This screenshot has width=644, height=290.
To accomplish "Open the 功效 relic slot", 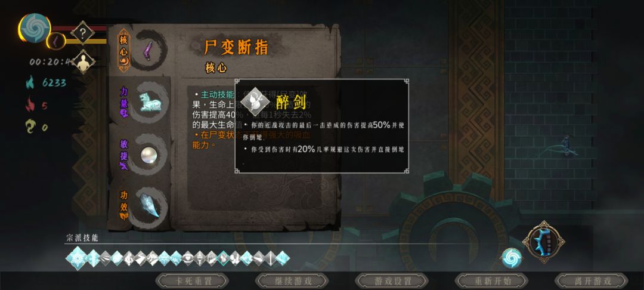I will [x=123, y=205].
